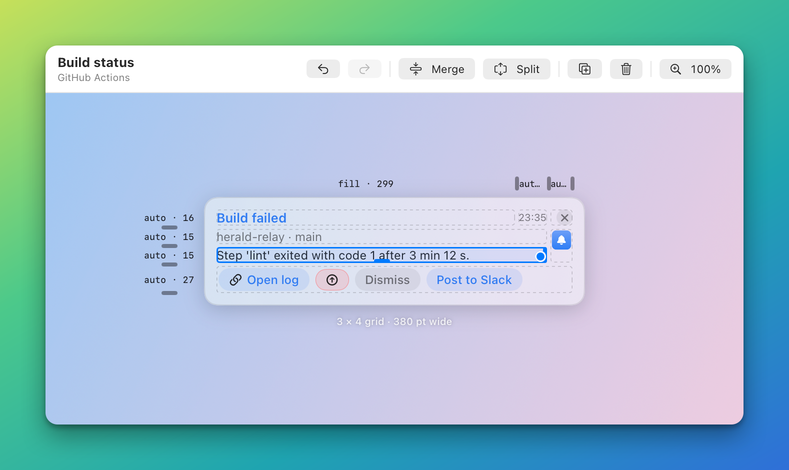Merge the selected grid cells
The height and width of the screenshot is (470, 789).
click(x=436, y=69)
